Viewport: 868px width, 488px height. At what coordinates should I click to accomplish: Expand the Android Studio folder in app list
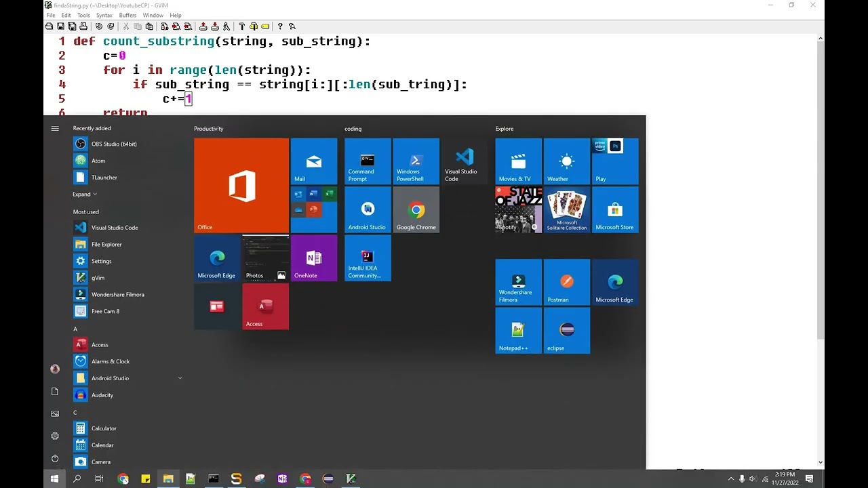click(x=180, y=378)
